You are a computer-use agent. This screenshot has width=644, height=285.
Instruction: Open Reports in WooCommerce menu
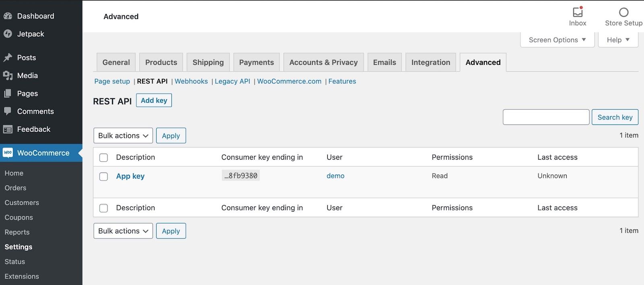click(17, 232)
